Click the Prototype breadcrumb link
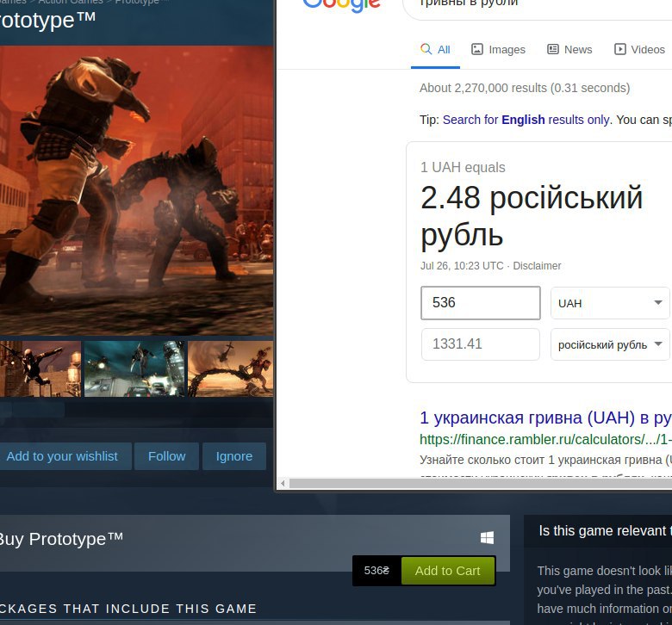The height and width of the screenshot is (625, 672). click(x=141, y=2)
